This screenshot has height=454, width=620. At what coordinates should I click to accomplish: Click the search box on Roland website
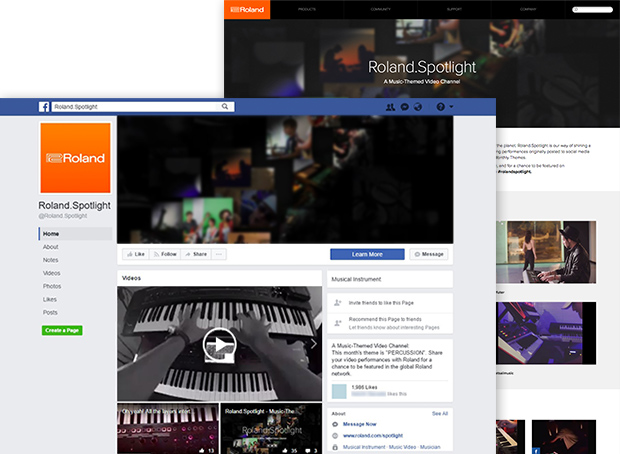click(592, 9)
